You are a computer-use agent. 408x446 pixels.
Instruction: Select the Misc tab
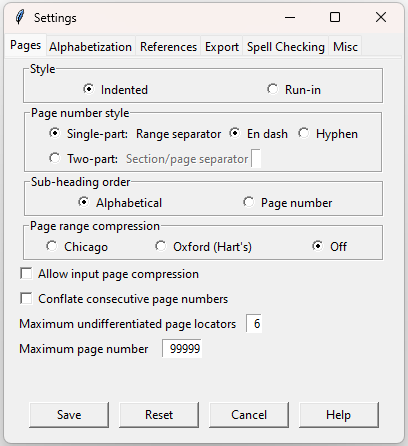pyautogui.click(x=345, y=47)
